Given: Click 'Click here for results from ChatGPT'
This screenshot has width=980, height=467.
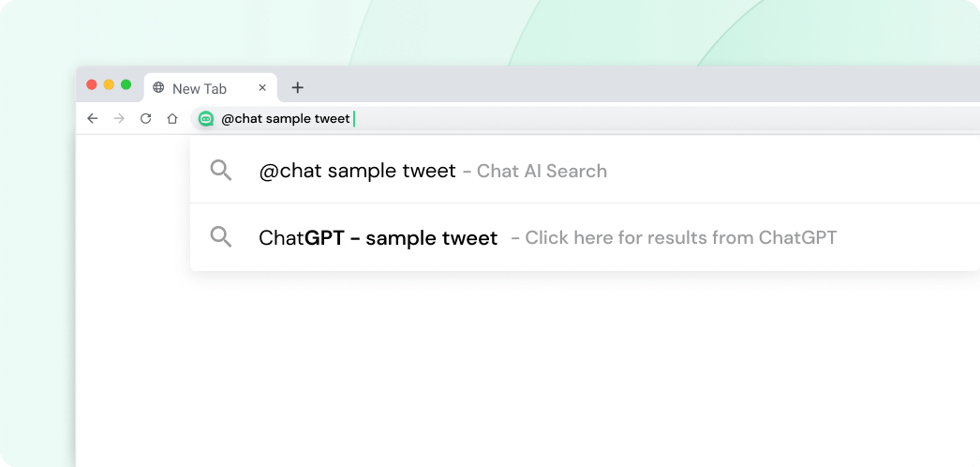Looking at the screenshot, I should point(680,238).
